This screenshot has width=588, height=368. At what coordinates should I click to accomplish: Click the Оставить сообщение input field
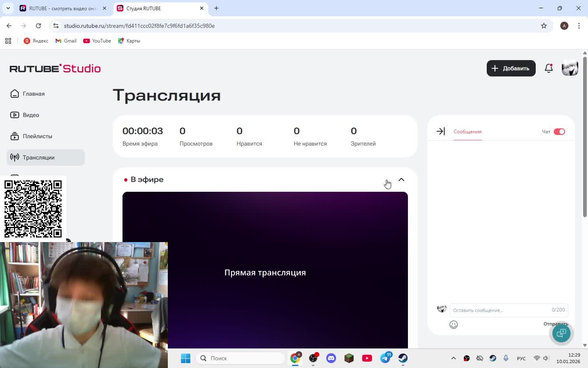click(509, 310)
